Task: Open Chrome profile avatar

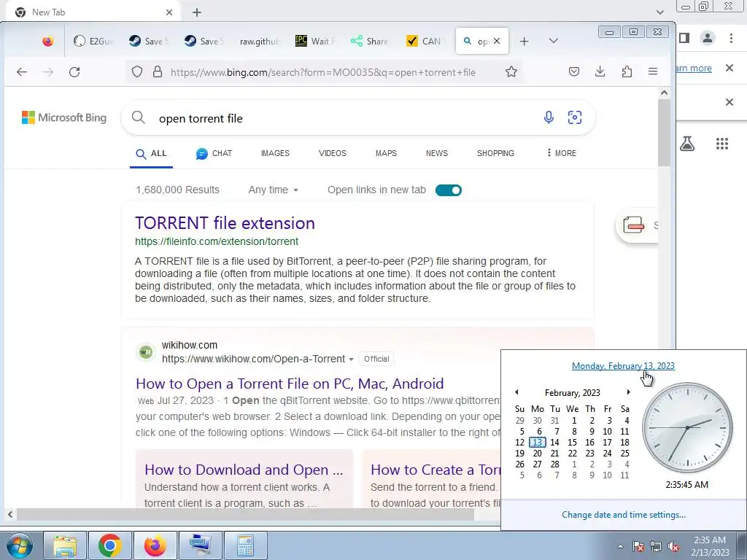Action: pyautogui.click(x=708, y=38)
